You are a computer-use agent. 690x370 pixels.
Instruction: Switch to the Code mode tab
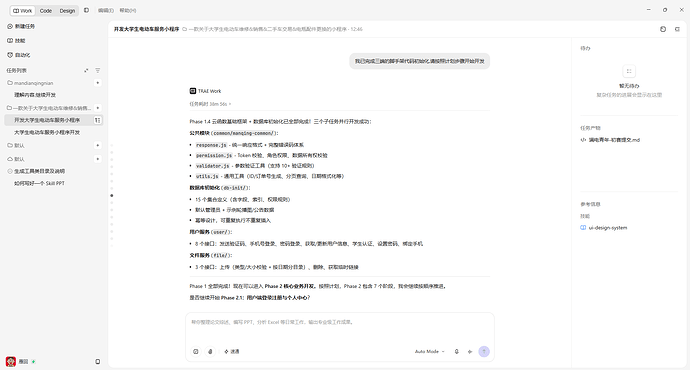coord(46,11)
